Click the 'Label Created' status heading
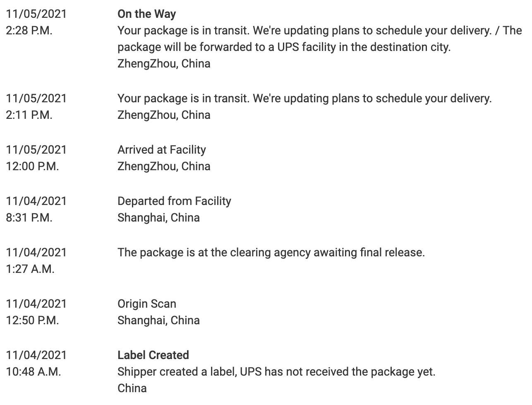Screen dimensions: 532x405 pos(153,355)
